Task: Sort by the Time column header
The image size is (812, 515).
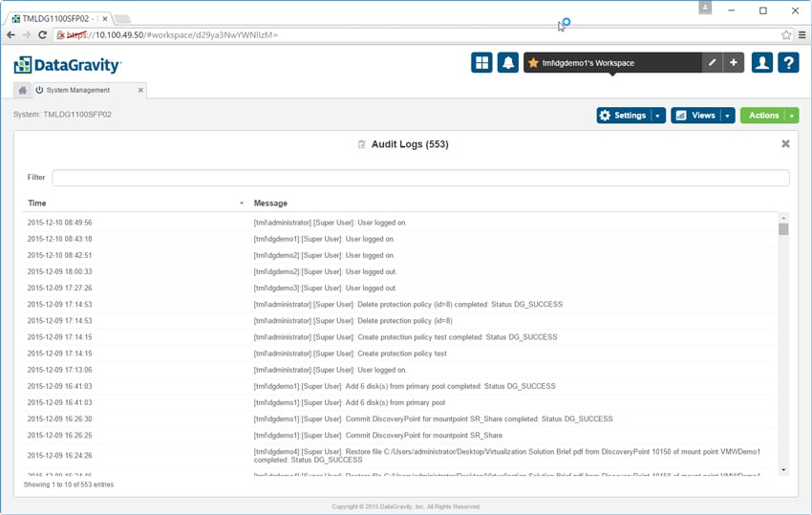Action: pyautogui.click(x=36, y=204)
